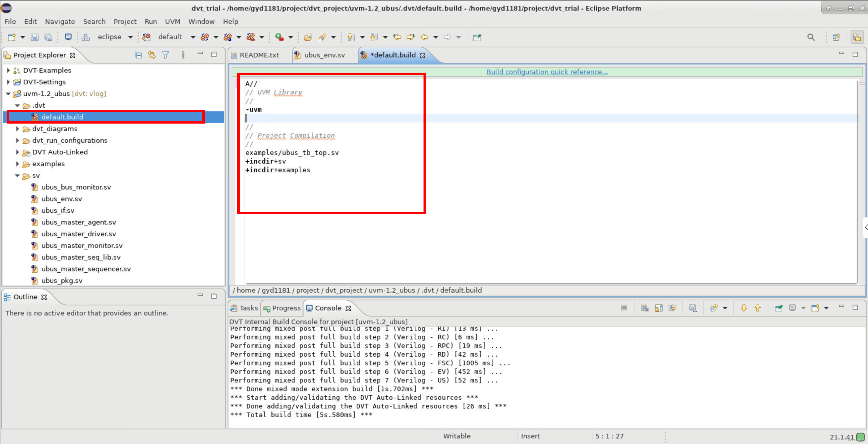Click the Project Explorer filter funnel icon
This screenshot has height=444, width=868.
(165, 55)
